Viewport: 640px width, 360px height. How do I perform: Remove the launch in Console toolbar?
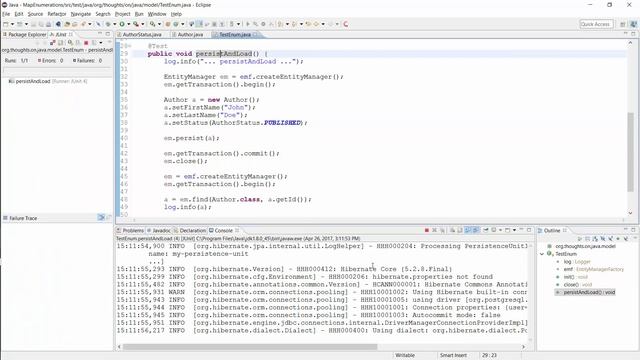point(434,230)
